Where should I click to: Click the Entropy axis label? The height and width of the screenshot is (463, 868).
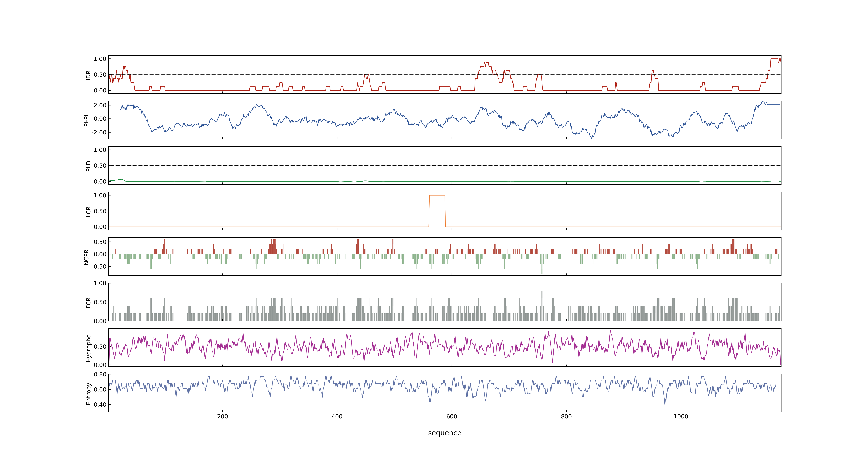point(89,393)
